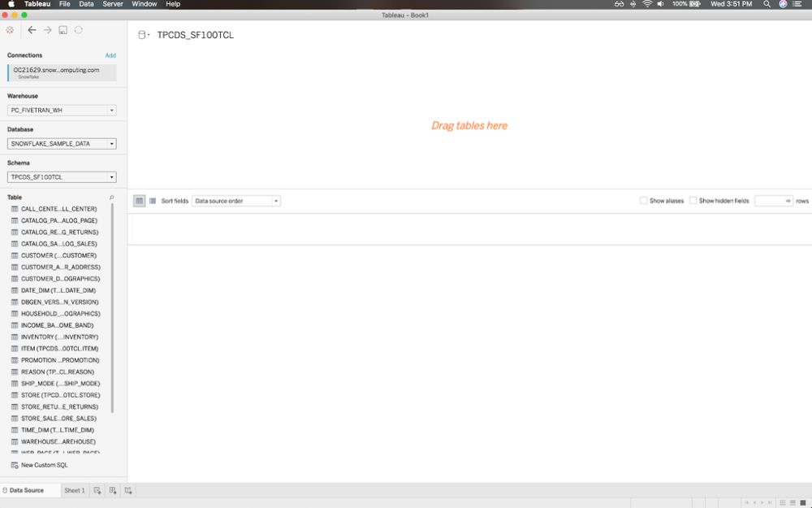Screen dimensions: 812x508
Task: Select the STORE (TPCD...0TCL.STORE) table
Action: pyautogui.click(x=61, y=395)
